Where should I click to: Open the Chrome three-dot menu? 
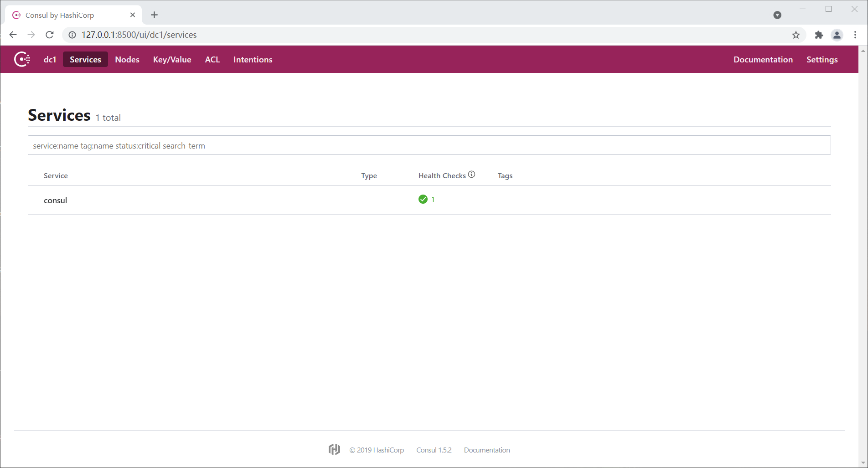855,35
